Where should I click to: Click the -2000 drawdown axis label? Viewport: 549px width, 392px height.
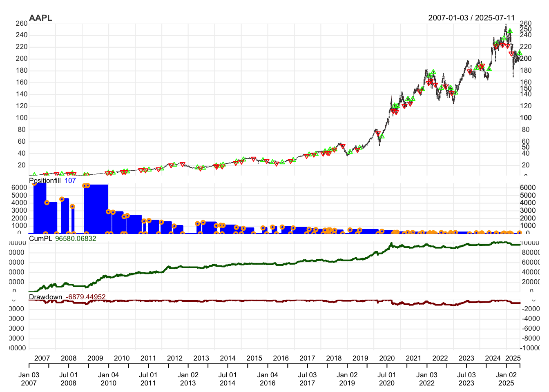530,309
